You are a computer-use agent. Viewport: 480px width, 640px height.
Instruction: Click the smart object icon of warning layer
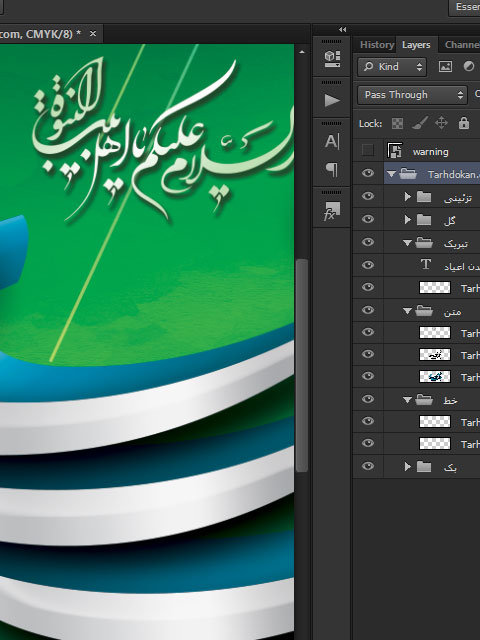coord(395,151)
